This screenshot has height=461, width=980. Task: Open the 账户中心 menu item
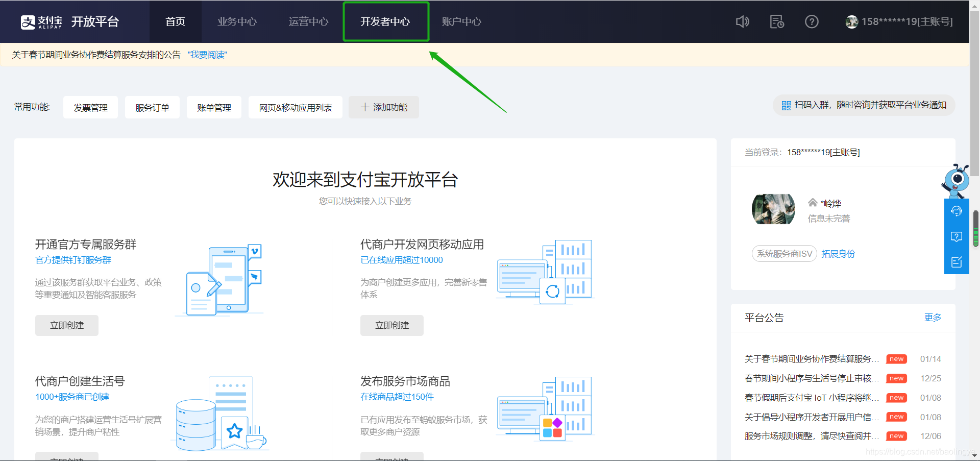[x=461, y=21]
